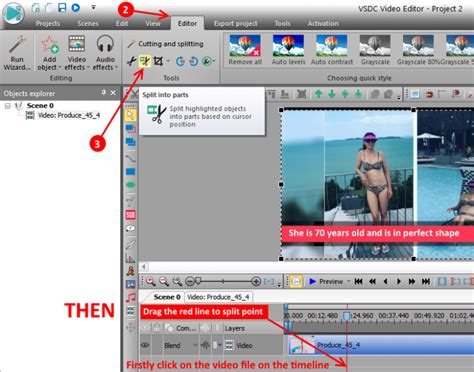
Task: Apply the Grayscale 80% quick style
Action: click(x=418, y=50)
